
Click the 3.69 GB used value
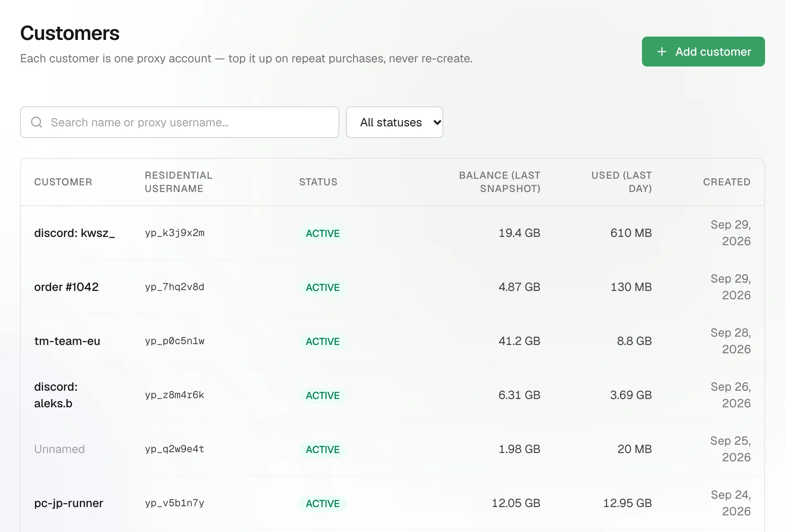click(631, 395)
